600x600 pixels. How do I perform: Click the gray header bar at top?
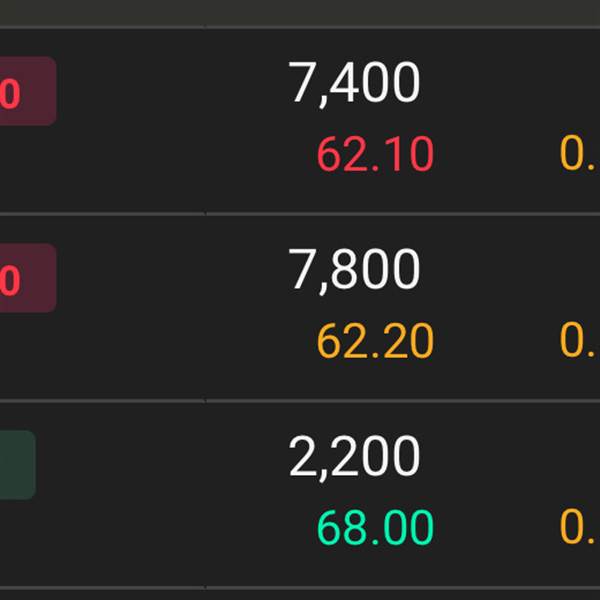[300, 13]
